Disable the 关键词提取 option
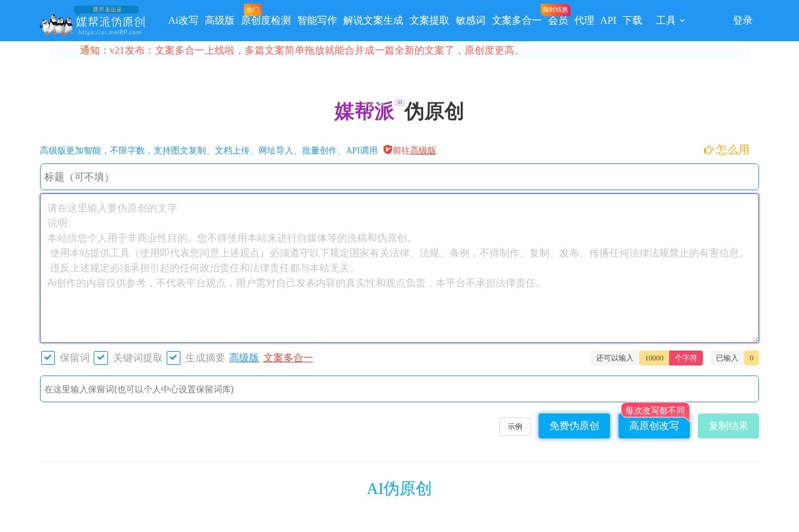The width and height of the screenshot is (799, 532). pyautogui.click(x=101, y=358)
